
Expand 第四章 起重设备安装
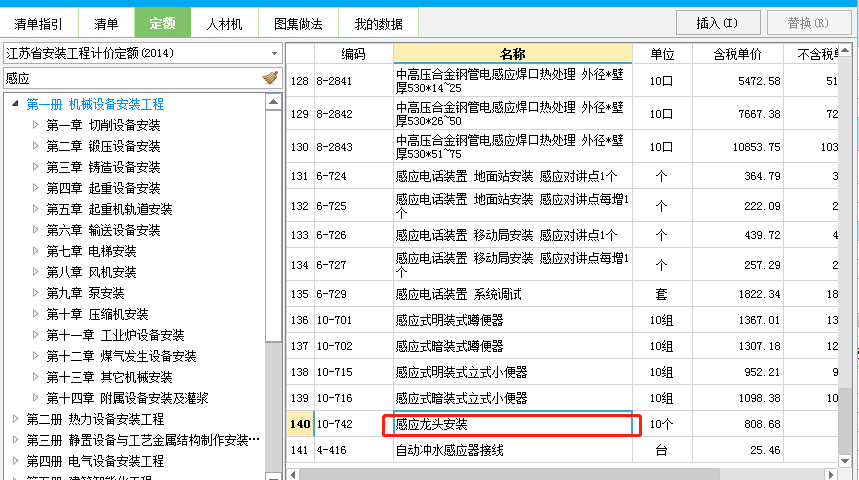[35, 187]
